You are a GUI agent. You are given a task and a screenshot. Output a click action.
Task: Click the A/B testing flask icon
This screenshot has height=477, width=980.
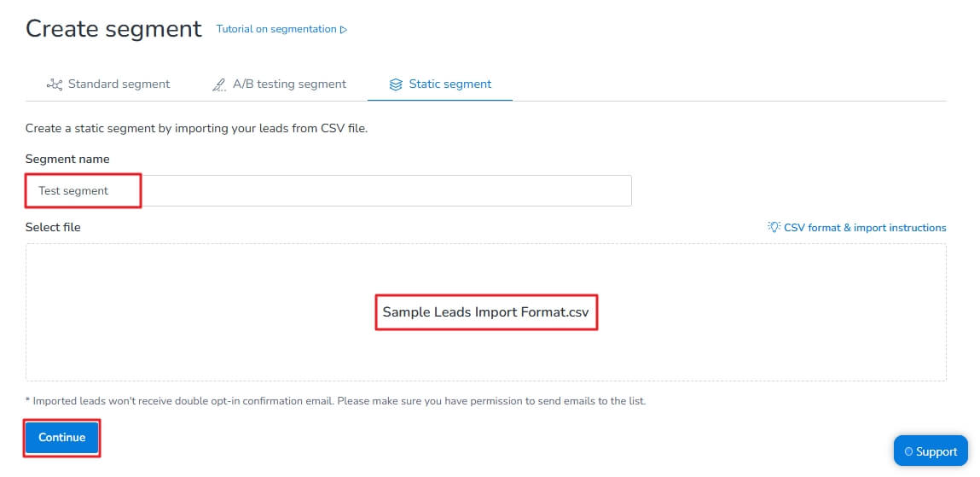coord(218,84)
